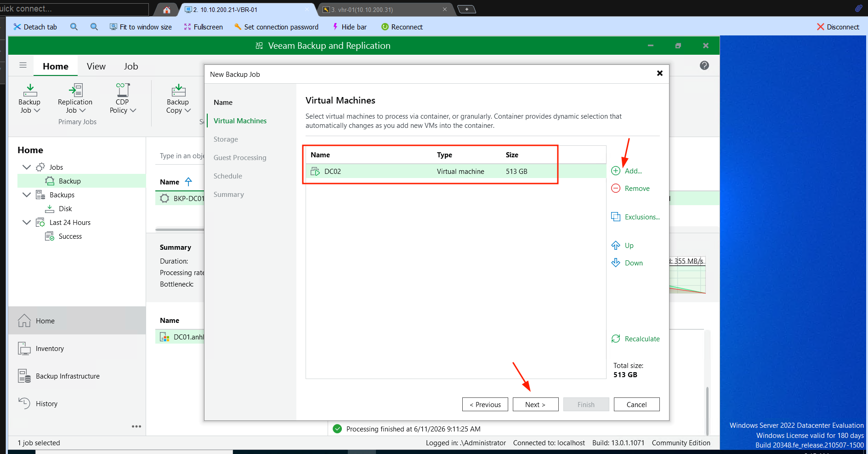The width and height of the screenshot is (868, 454).
Task: Click the Summary wizard step
Action: (229, 194)
